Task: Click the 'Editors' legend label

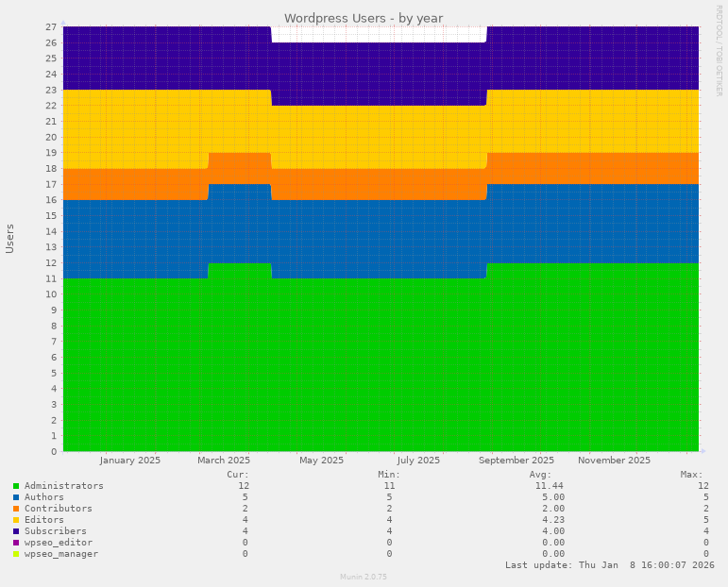Action: tap(44, 520)
